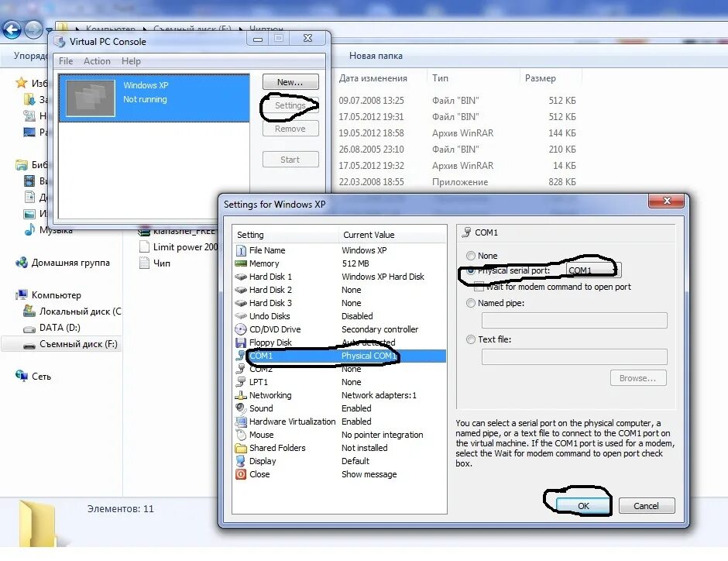Image resolution: width=728 pixels, height=561 pixels.
Task: Click Network adapters:1 value
Action: click(379, 395)
